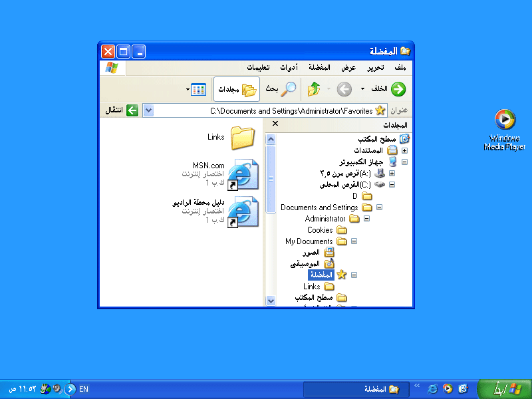The width and height of the screenshot is (532, 399).
Task: Select the MSN.com internet shortcut
Action: coord(243,175)
